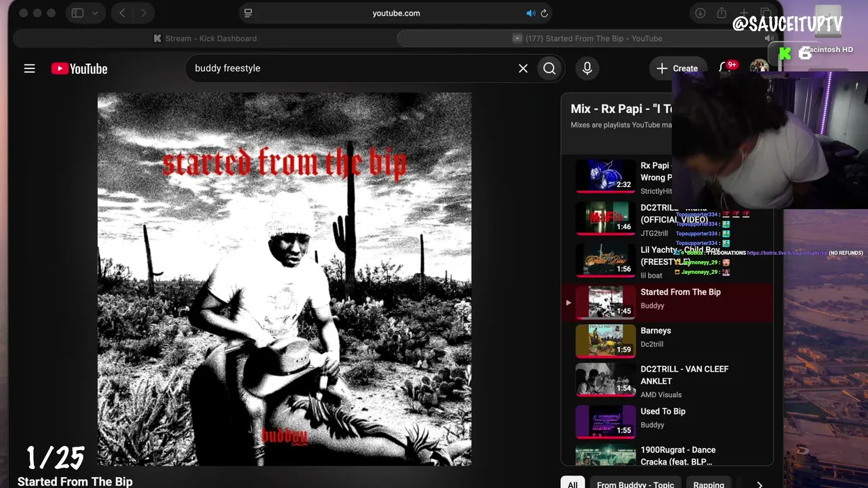Start voice search with the microphone icon

click(x=587, y=68)
